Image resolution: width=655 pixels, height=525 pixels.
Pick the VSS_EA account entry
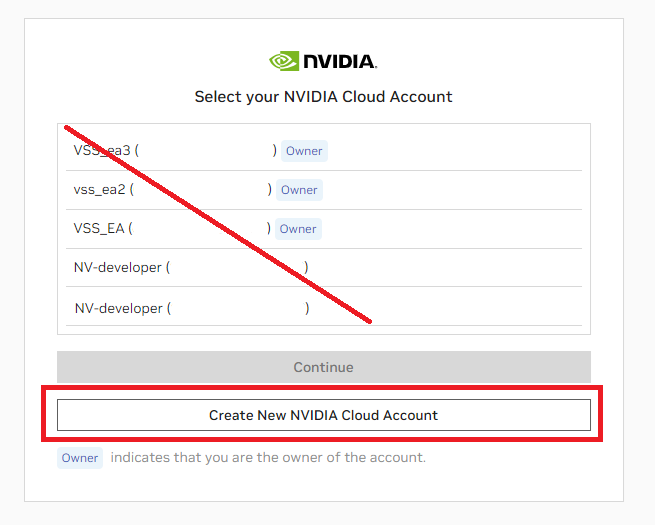click(99, 229)
